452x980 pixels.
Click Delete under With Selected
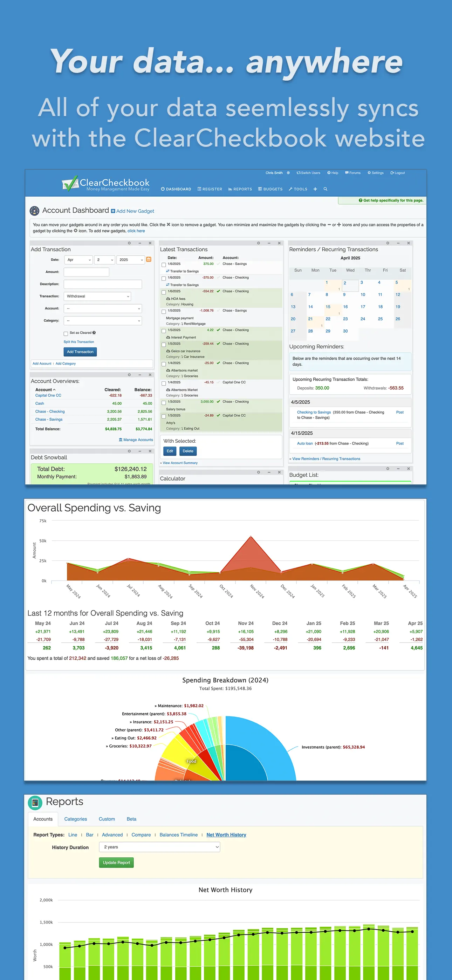pos(188,451)
